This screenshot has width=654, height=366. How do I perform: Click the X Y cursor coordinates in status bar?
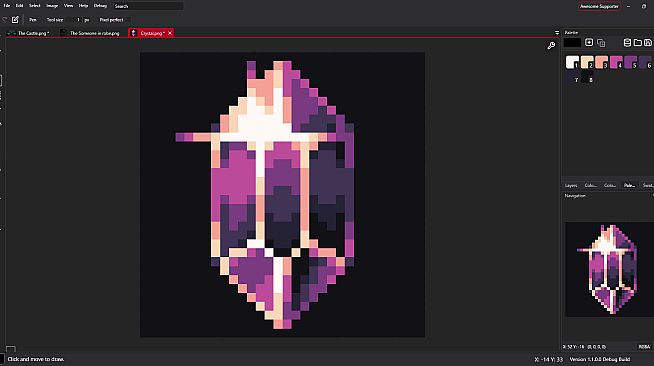click(x=548, y=359)
